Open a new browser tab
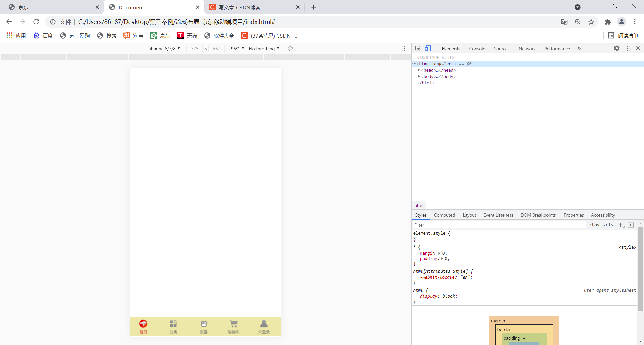The image size is (644, 345). (x=314, y=7)
